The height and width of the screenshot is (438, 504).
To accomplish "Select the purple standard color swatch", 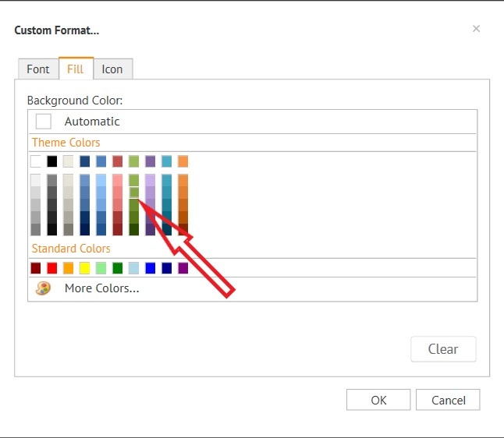I will coord(183,268).
